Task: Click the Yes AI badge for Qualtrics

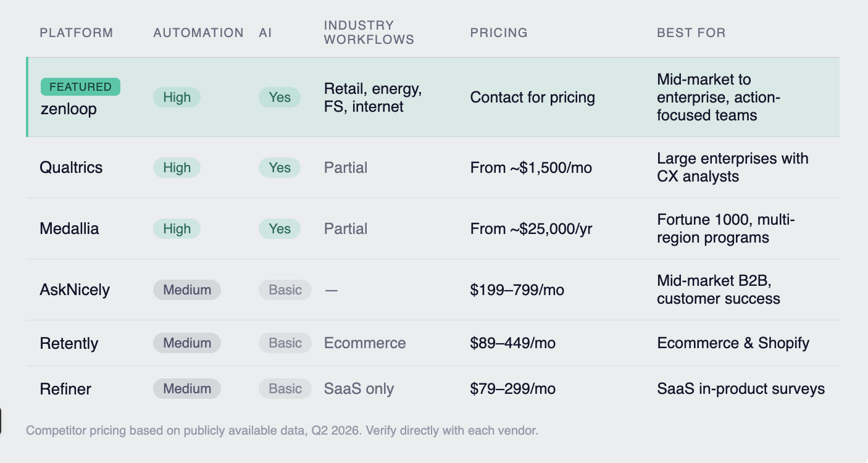Action: pos(280,167)
